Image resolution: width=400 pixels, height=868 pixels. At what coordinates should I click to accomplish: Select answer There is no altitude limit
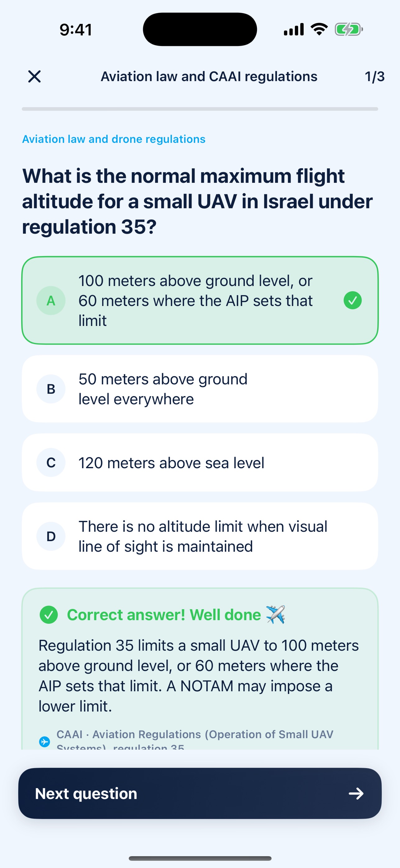[x=200, y=536]
